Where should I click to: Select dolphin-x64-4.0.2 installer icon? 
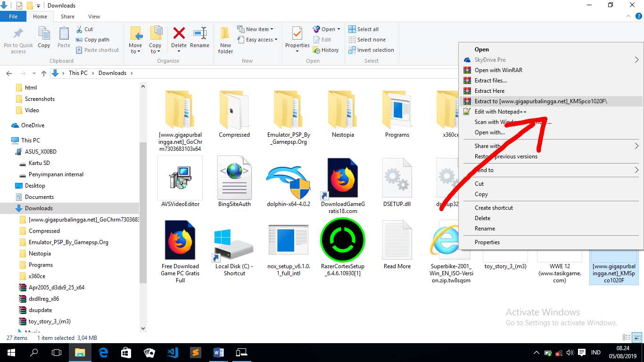289,182
